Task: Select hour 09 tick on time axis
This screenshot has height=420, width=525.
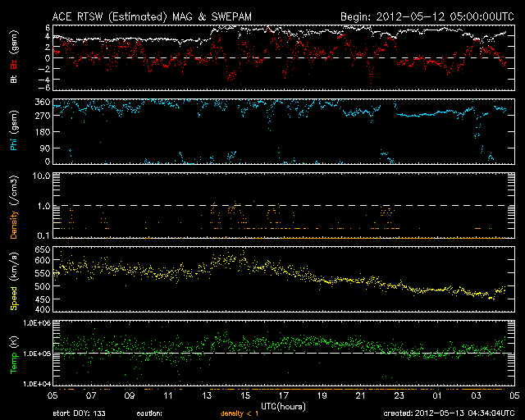Action: point(130,395)
